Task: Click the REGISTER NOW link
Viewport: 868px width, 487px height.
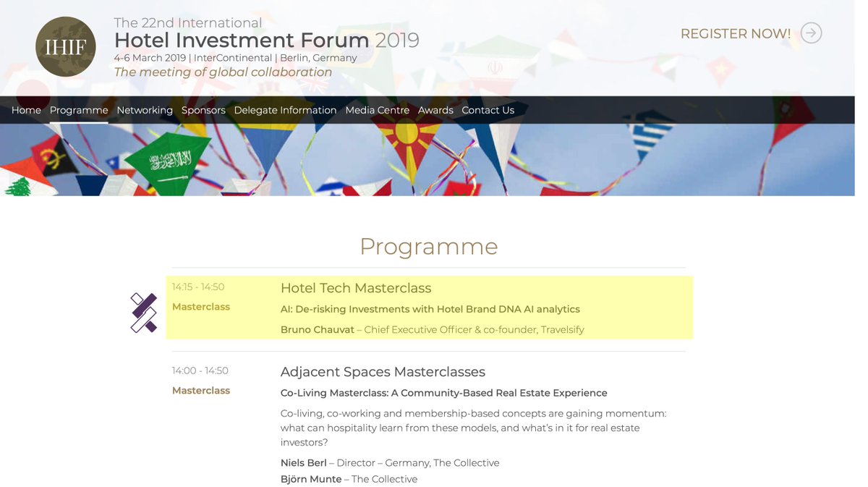Action: tap(736, 33)
